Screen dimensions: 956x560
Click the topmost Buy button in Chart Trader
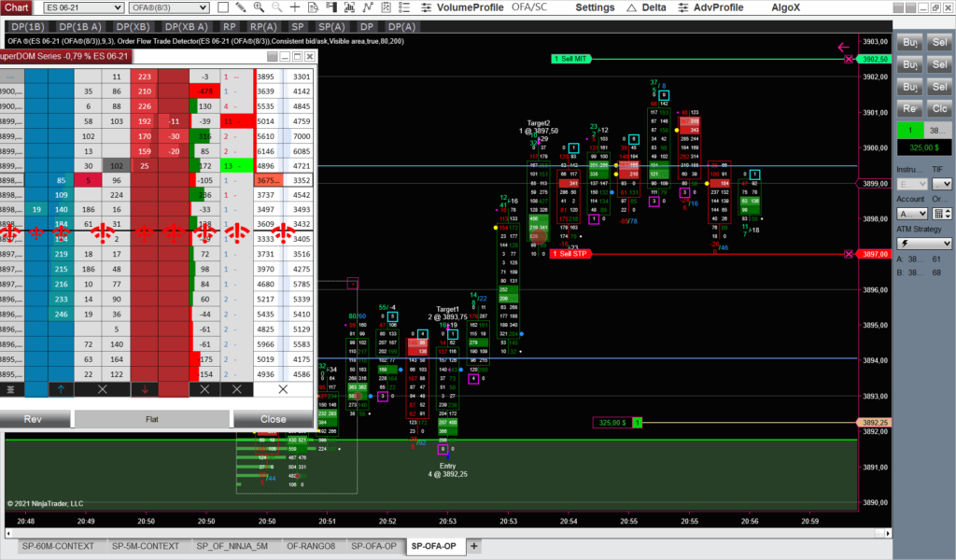[909, 43]
